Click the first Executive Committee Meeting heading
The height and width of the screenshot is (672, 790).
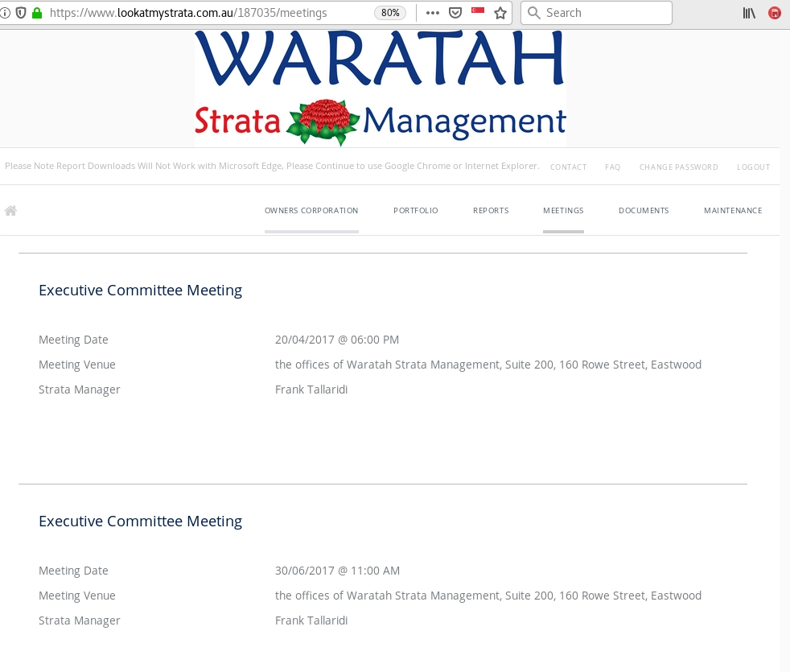(x=141, y=291)
